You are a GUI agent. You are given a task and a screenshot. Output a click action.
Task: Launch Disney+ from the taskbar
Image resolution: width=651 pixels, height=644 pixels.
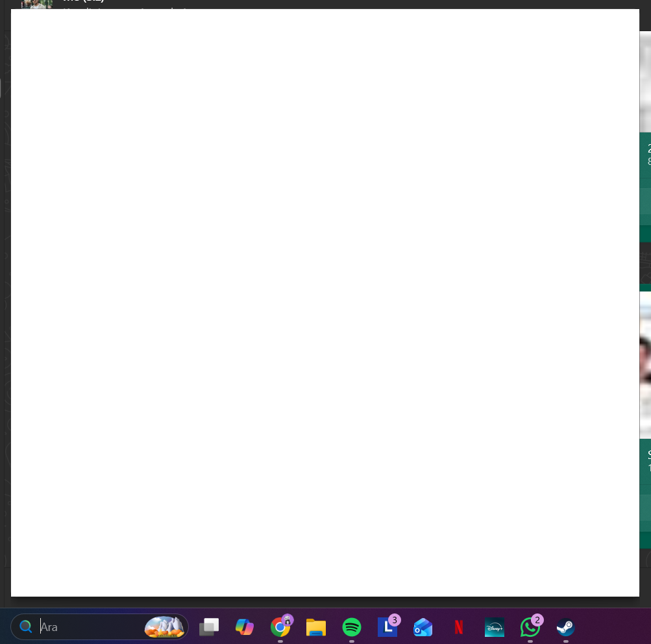coord(495,627)
